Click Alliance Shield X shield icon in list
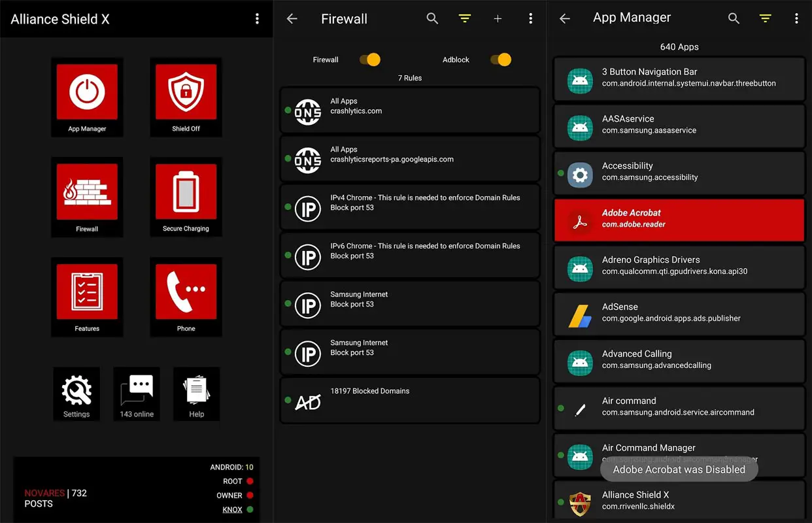 click(x=580, y=503)
